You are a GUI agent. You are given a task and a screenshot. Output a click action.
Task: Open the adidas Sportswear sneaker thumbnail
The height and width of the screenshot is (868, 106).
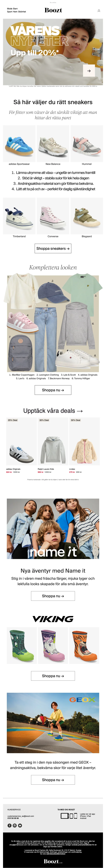click(x=19, y=144)
